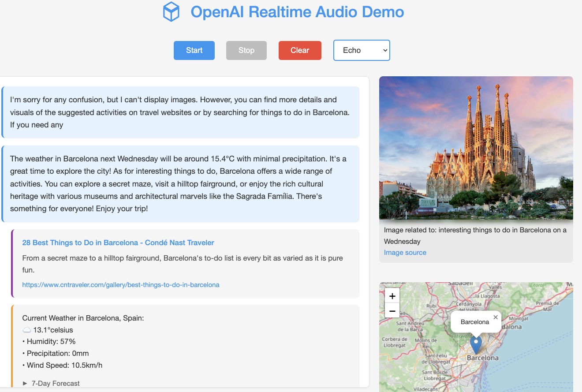Click the zoom in icon on the map

click(392, 295)
